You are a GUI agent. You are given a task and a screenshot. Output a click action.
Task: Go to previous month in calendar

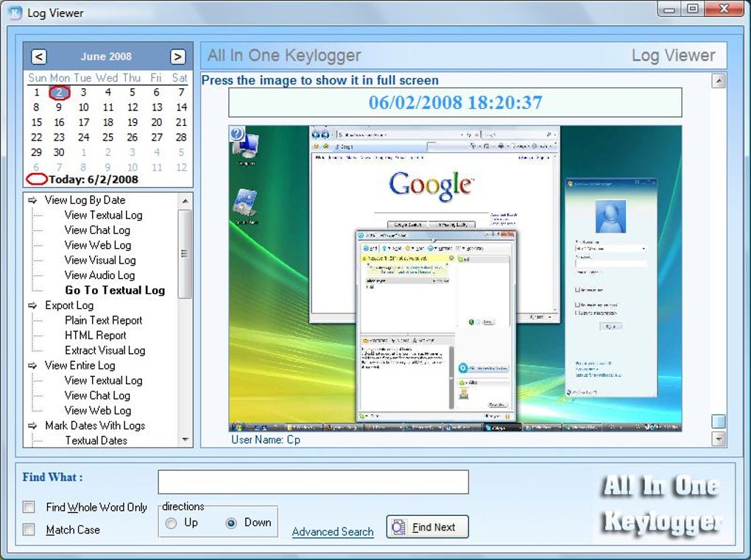pyautogui.click(x=39, y=57)
